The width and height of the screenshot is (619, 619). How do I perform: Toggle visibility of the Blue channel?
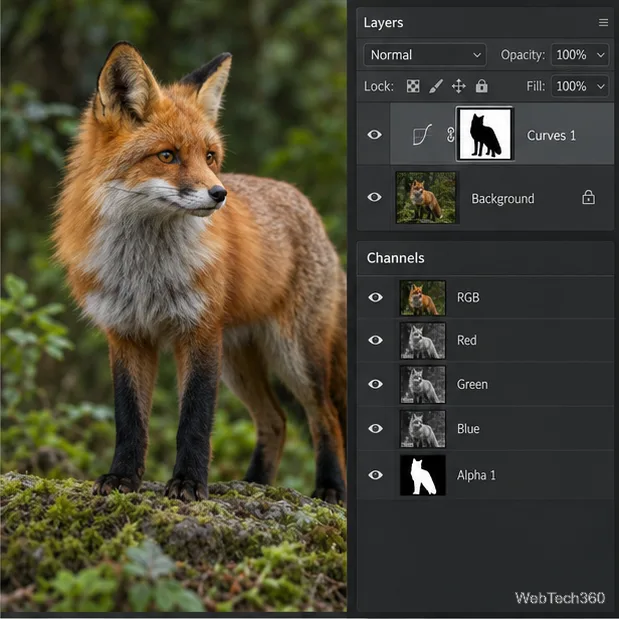click(375, 428)
